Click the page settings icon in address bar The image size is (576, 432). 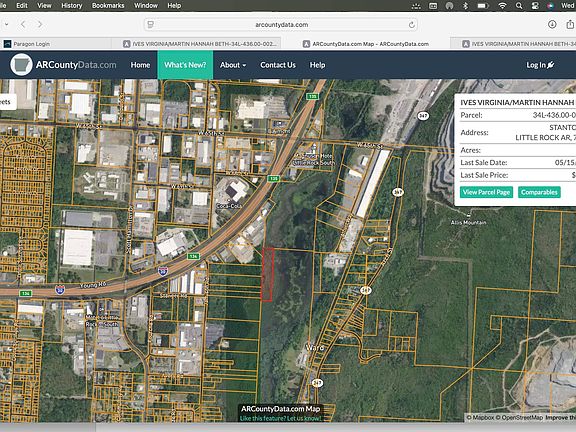(x=150, y=25)
